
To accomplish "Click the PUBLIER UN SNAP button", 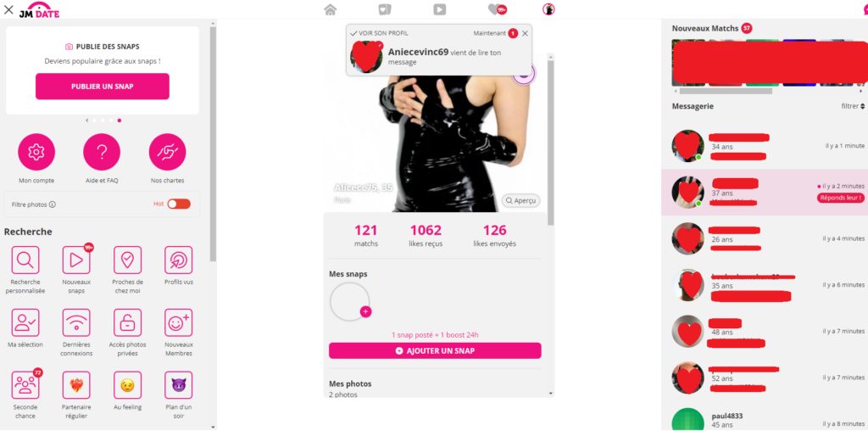I will 103,87.
